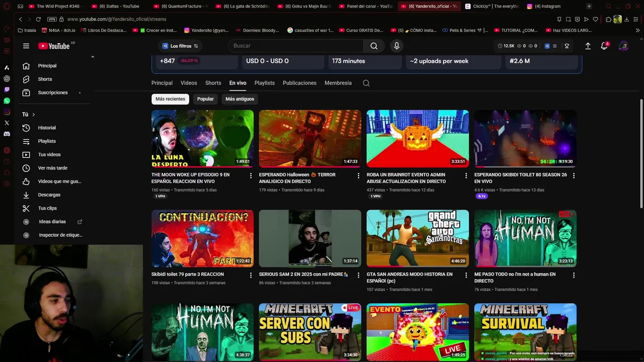644x362 pixels.
Task: Open Descargas in the sidebar
Action: (x=49, y=195)
